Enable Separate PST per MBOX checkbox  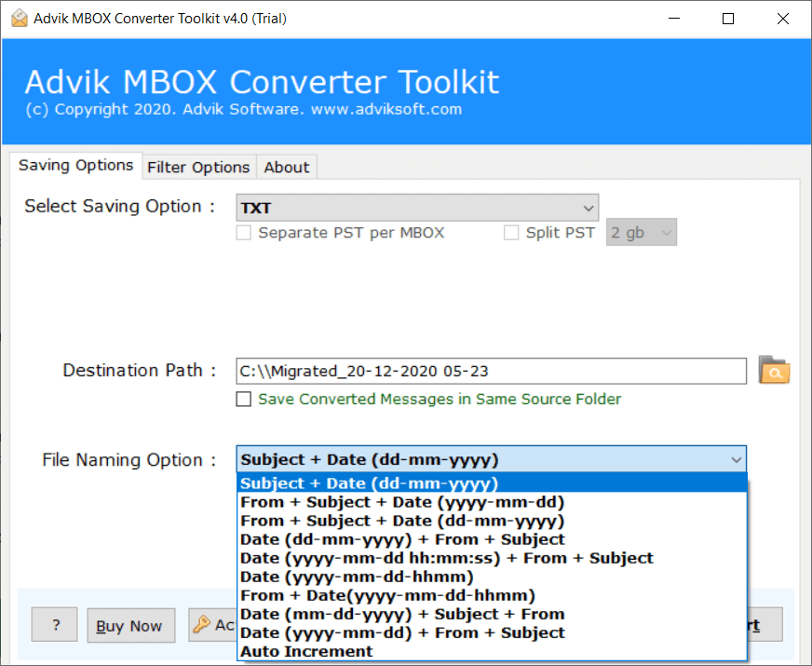pos(243,233)
